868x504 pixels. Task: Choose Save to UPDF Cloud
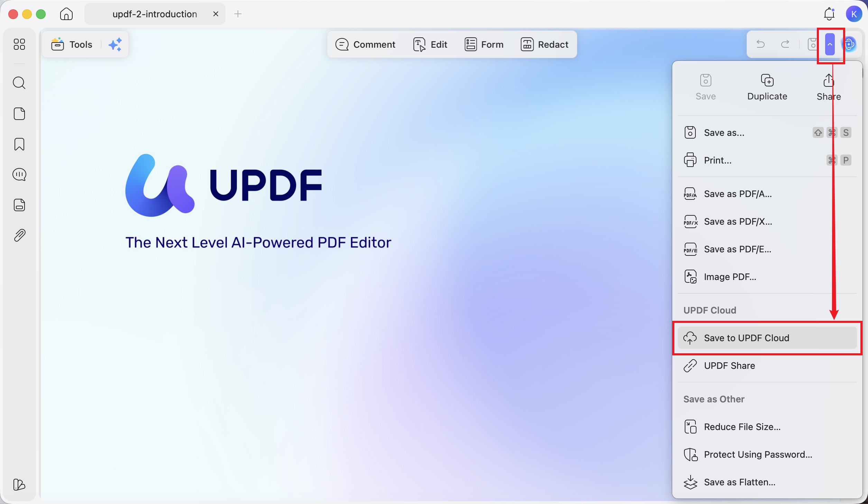[x=767, y=338]
